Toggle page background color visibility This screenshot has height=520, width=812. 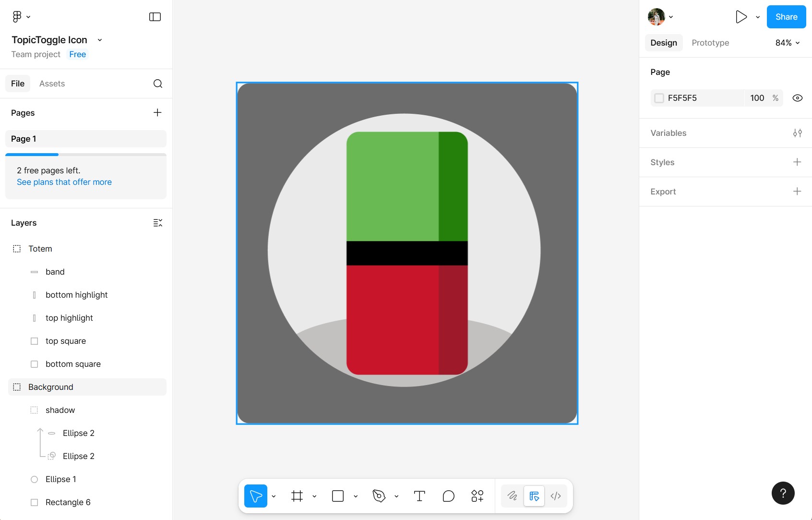pos(798,98)
